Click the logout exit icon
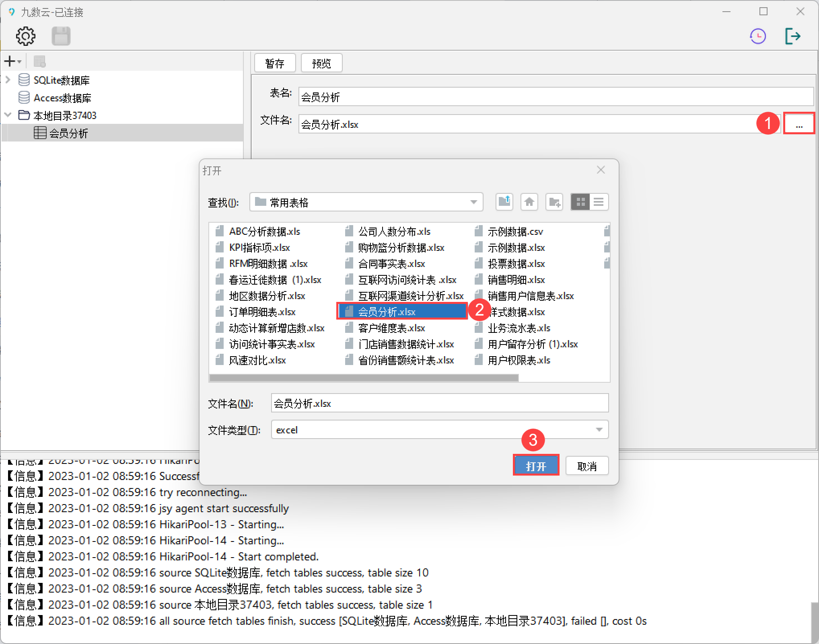The image size is (819, 644). point(792,36)
